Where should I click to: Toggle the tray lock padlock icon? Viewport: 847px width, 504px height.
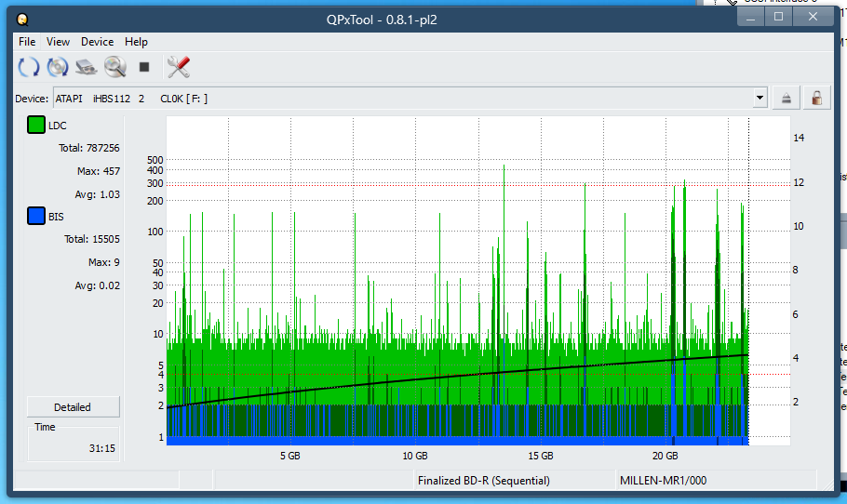click(816, 99)
